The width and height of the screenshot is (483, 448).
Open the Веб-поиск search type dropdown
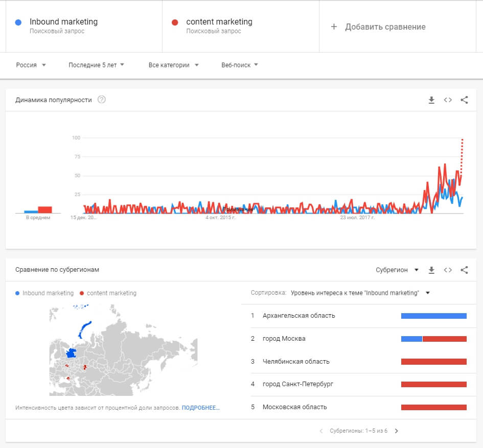pyautogui.click(x=238, y=65)
